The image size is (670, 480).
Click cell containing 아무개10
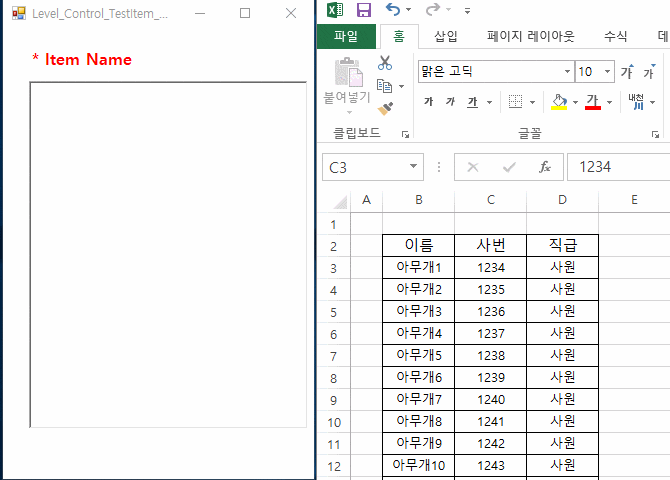(x=419, y=465)
